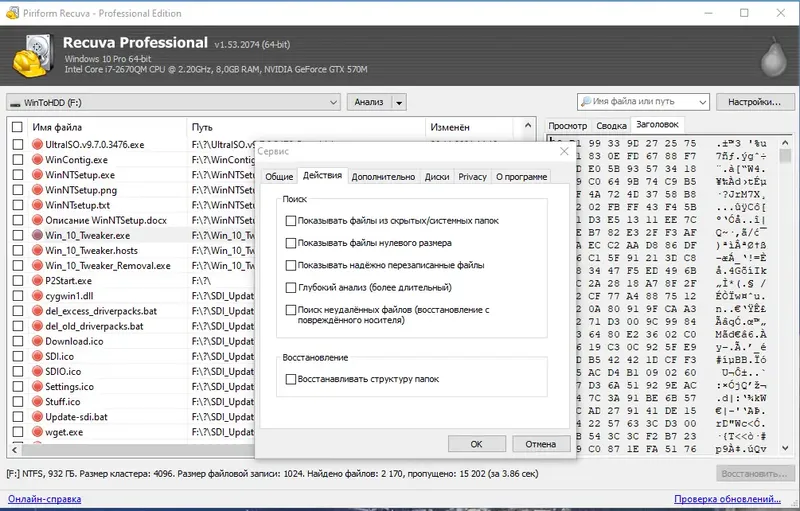This screenshot has height=511, width=800.
Task: Click the hex view scrollbar down arrow
Action: (786, 448)
